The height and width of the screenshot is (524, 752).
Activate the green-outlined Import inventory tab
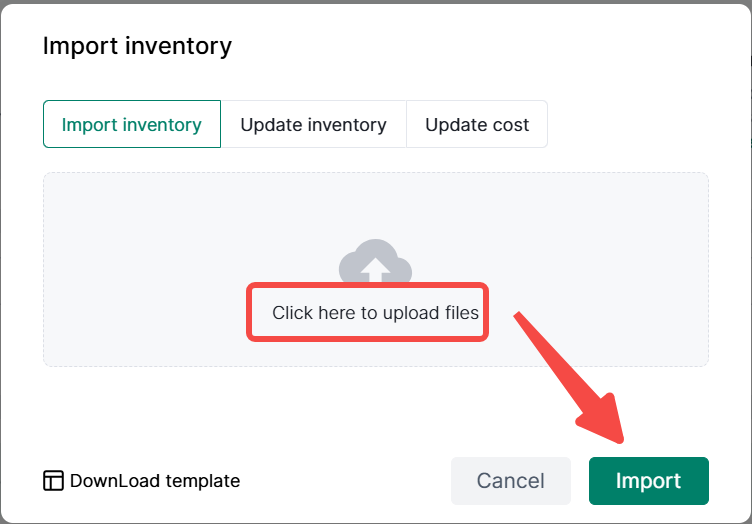[x=132, y=125]
